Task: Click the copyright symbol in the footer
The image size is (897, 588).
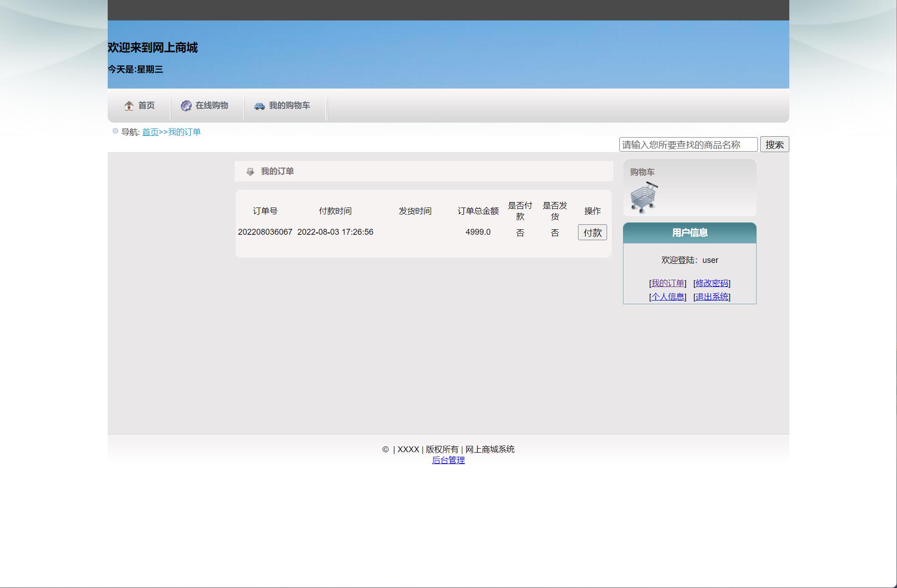Action: [386, 449]
